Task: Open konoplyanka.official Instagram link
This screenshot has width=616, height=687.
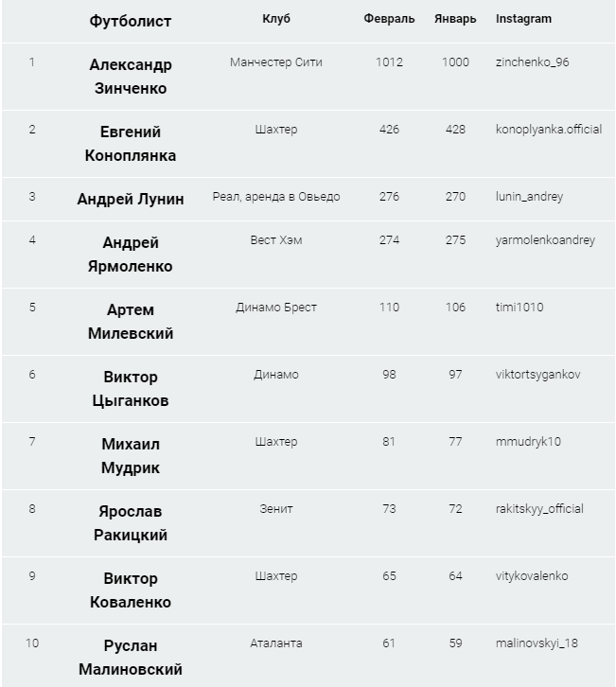Action: click(548, 130)
